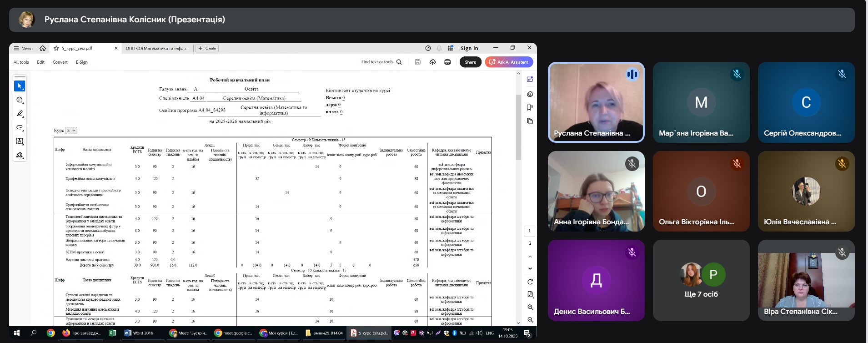Select Денис Васильович participant tile
868x343 pixels.
[596, 280]
